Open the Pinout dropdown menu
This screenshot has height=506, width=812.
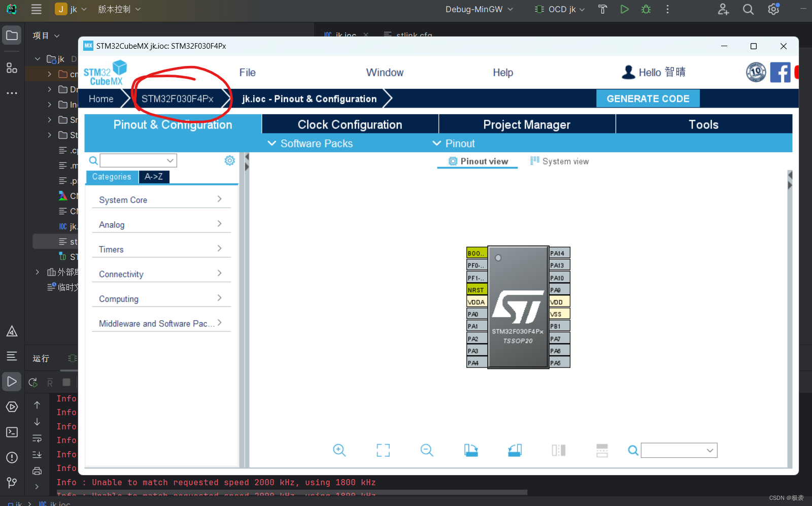[x=453, y=144]
